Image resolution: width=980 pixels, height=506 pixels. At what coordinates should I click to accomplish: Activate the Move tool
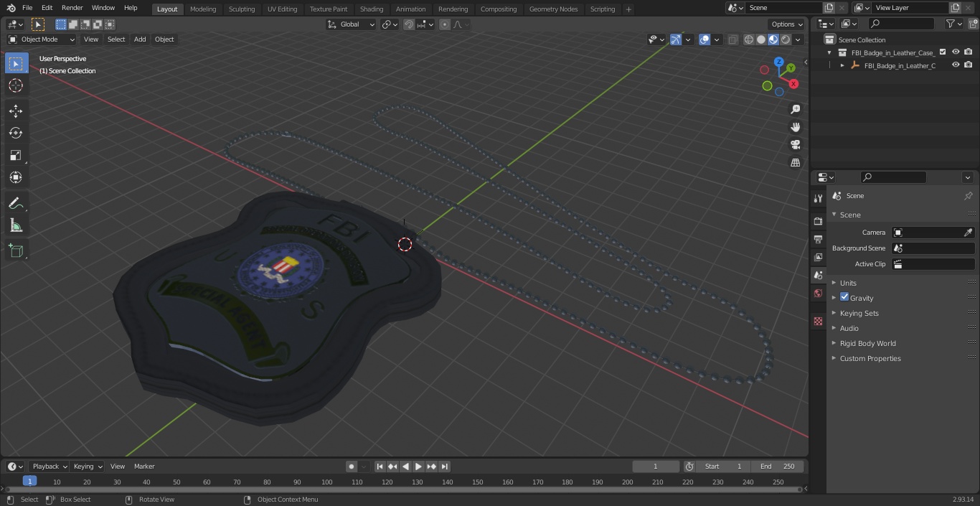[x=16, y=111]
